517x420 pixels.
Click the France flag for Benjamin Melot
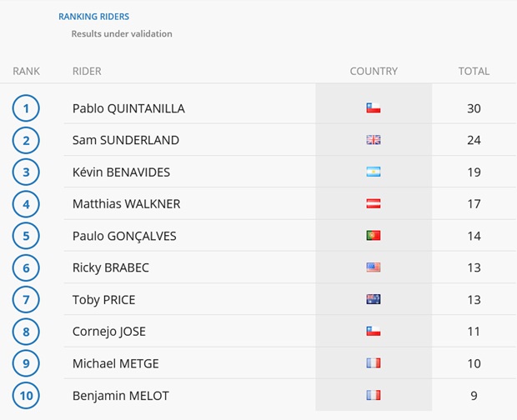point(374,395)
